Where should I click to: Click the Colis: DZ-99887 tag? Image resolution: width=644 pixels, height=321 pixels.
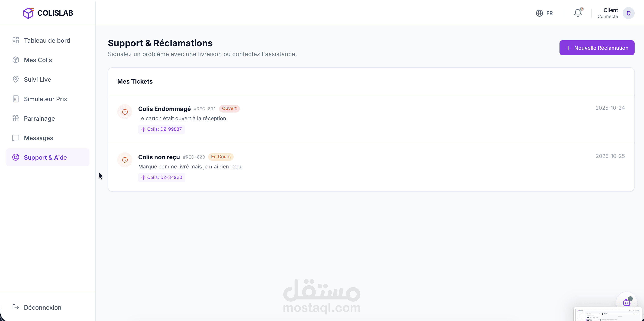click(x=162, y=129)
